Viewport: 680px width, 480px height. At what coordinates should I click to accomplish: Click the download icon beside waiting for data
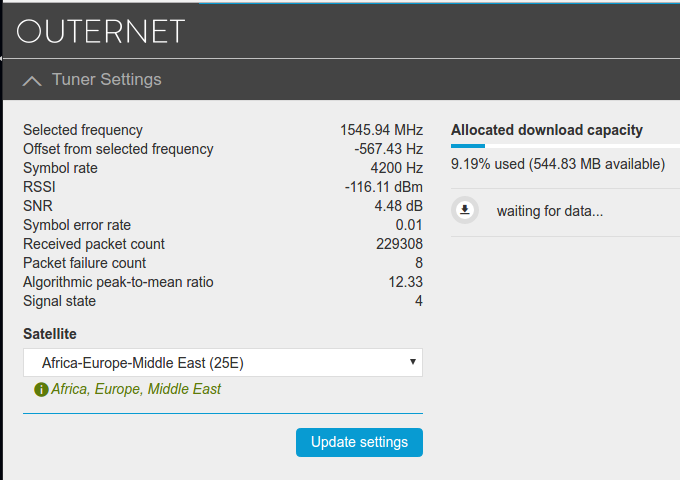465,210
